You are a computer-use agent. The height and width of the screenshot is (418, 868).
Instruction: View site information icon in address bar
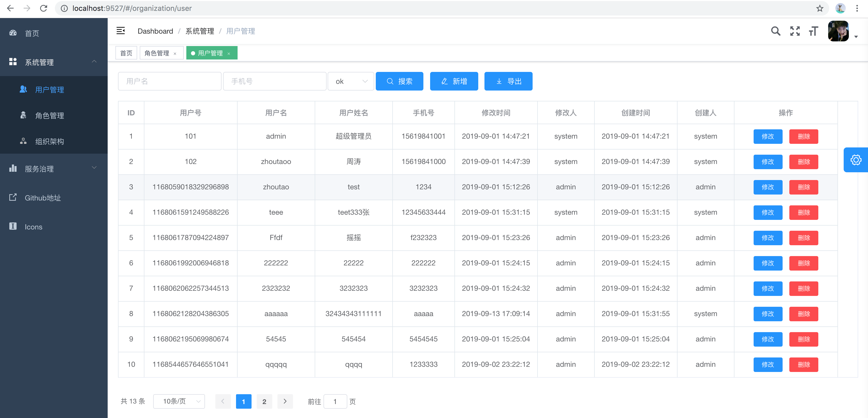[64, 9]
